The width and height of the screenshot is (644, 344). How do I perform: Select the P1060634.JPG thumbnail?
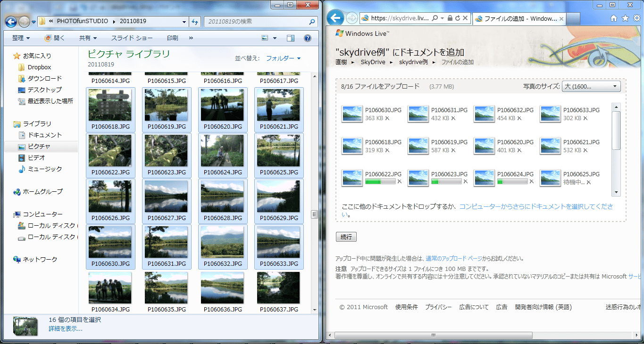coord(110,287)
